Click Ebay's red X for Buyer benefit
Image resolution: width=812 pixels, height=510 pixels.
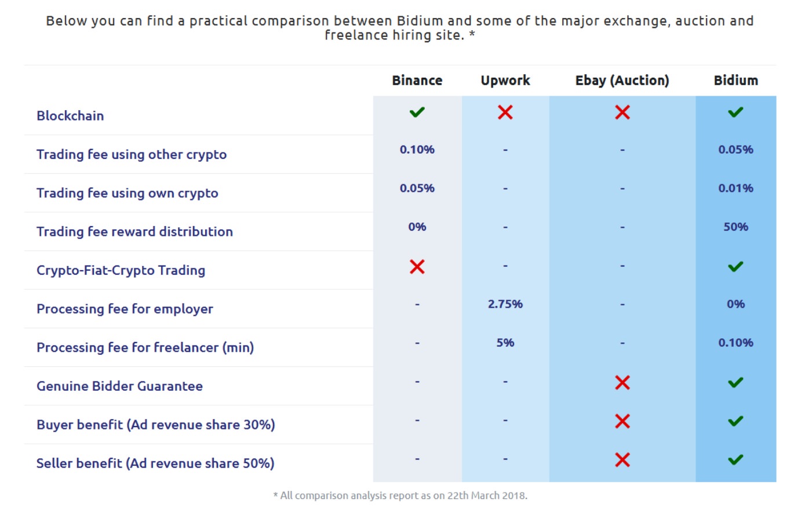click(x=622, y=421)
